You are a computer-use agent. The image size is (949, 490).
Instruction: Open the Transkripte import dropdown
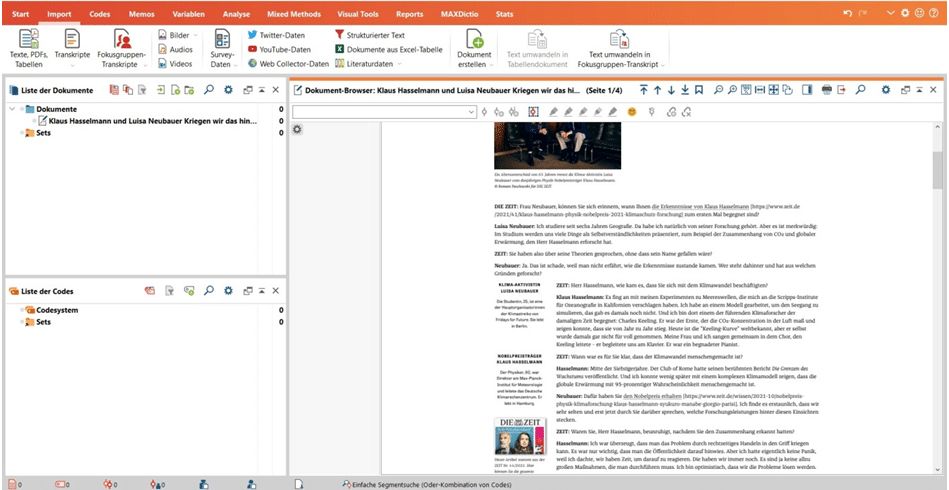click(x=71, y=48)
